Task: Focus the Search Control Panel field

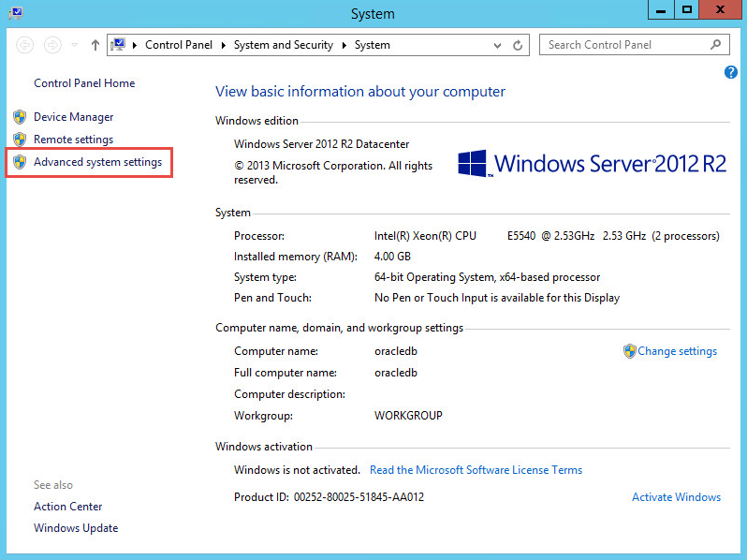Action: (x=634, y=45)
